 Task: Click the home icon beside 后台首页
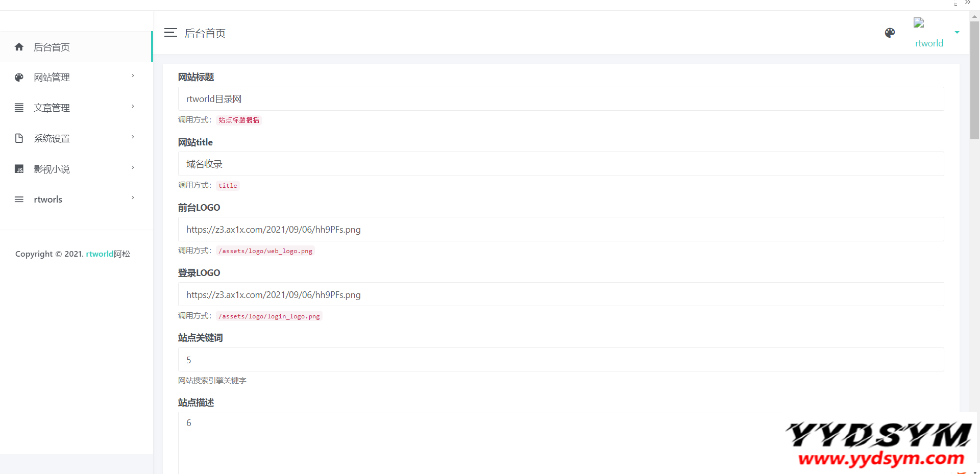coord(19,47)
